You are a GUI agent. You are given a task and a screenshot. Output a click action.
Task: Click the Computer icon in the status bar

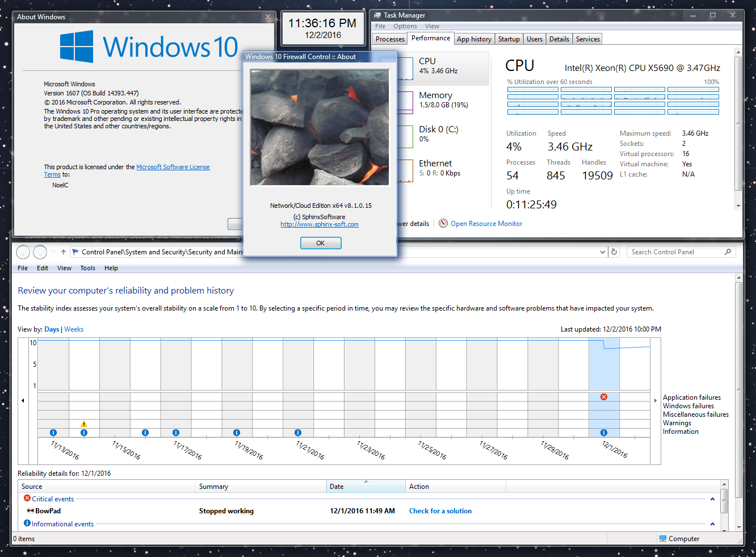coord(662,538)
